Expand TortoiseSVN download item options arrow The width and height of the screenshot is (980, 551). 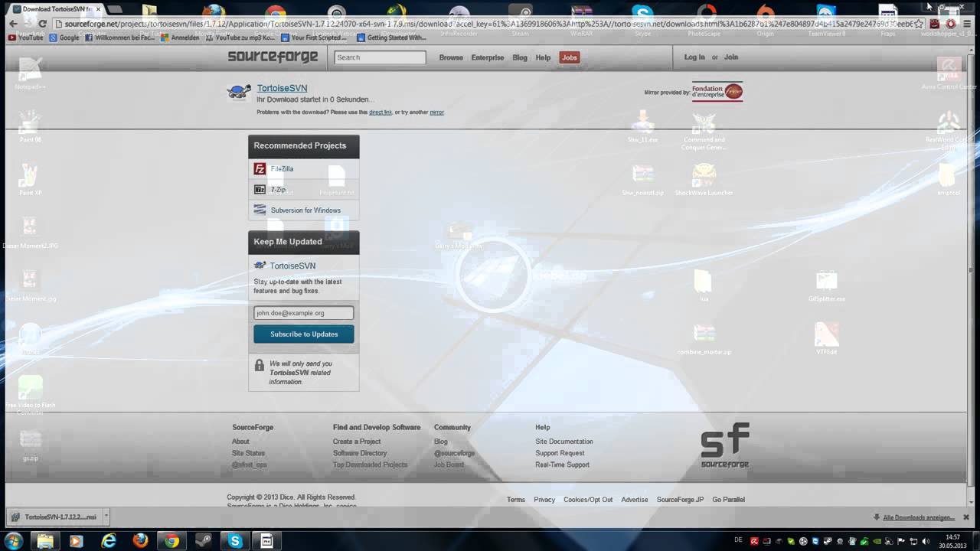pos(106,517)
